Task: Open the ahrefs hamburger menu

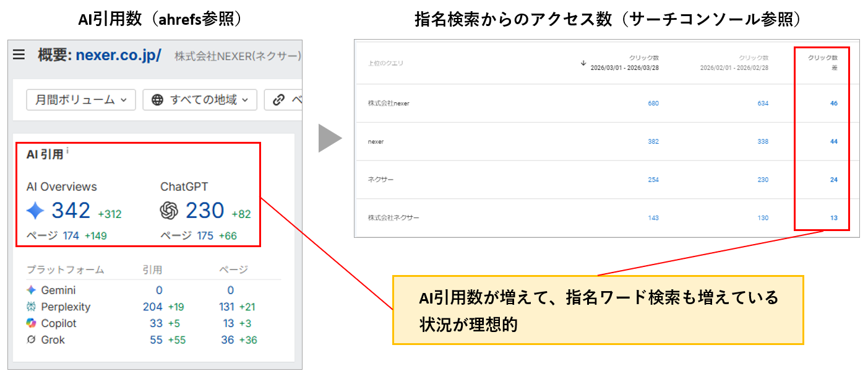Action: [19, 55]
